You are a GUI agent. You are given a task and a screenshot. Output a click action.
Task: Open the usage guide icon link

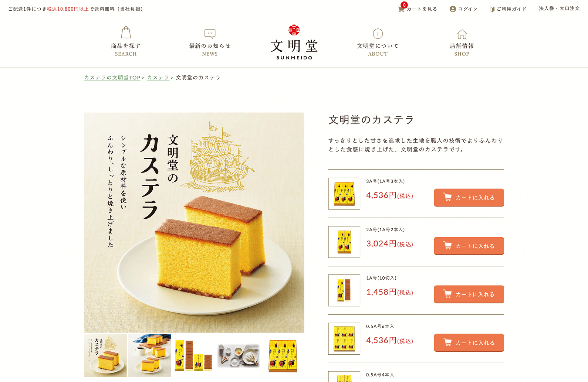(x=492, y=9)
